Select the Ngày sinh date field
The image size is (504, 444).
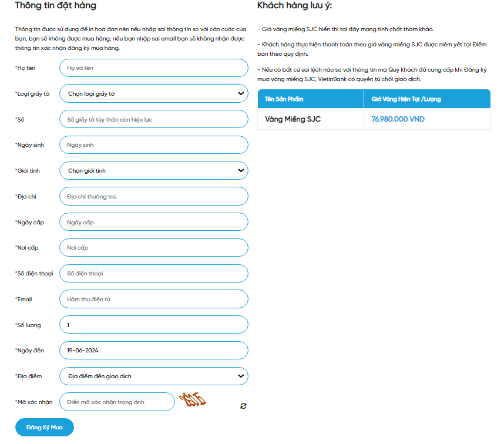point(154,145)
